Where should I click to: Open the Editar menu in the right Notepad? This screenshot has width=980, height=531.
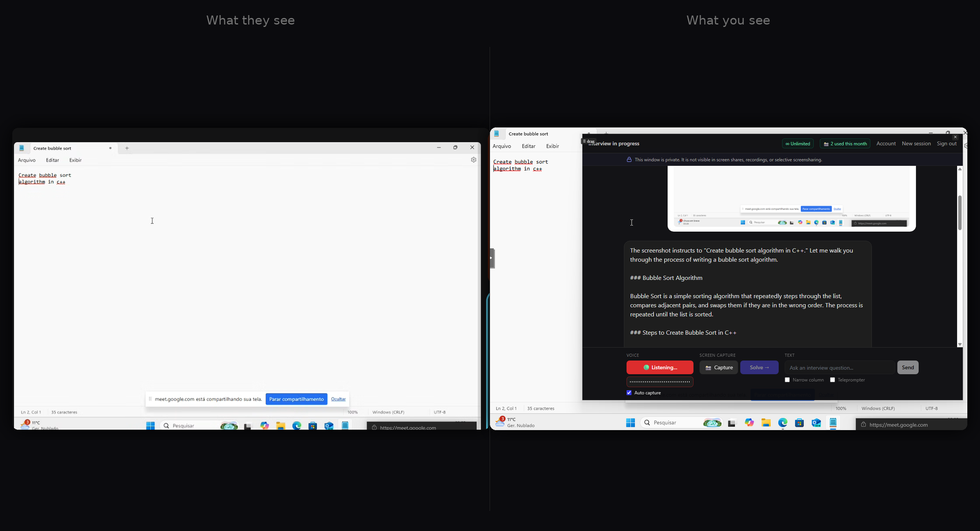tap(528, 146)
